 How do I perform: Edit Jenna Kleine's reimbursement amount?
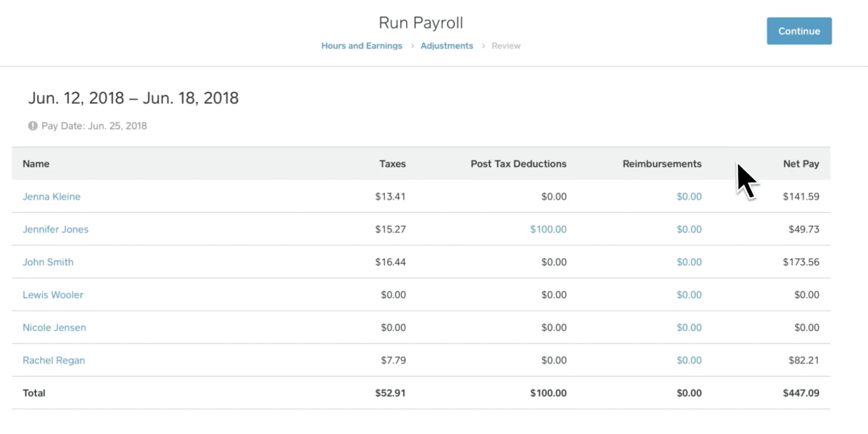(x=689, y=196)
